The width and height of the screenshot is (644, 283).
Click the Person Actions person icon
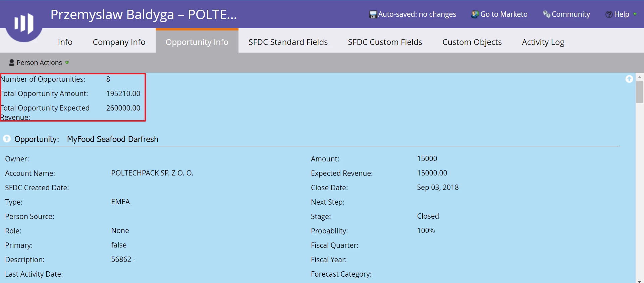coord(12,63)
